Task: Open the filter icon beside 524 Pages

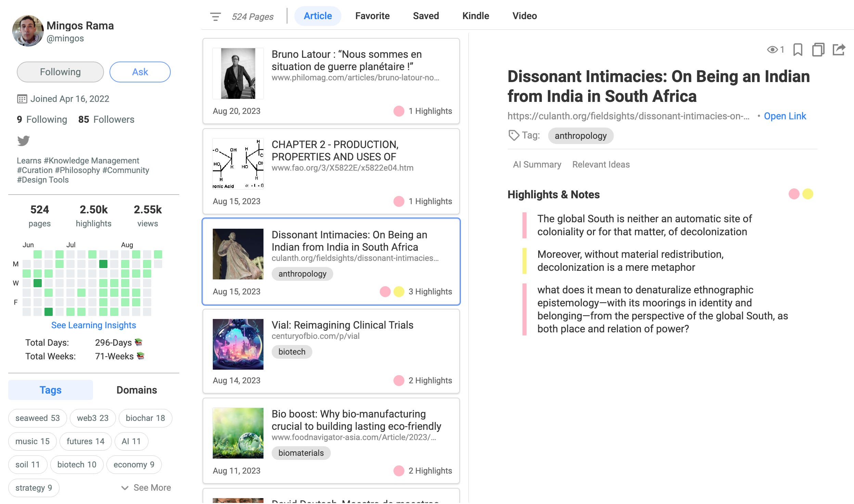Action: tap(215, 16)
